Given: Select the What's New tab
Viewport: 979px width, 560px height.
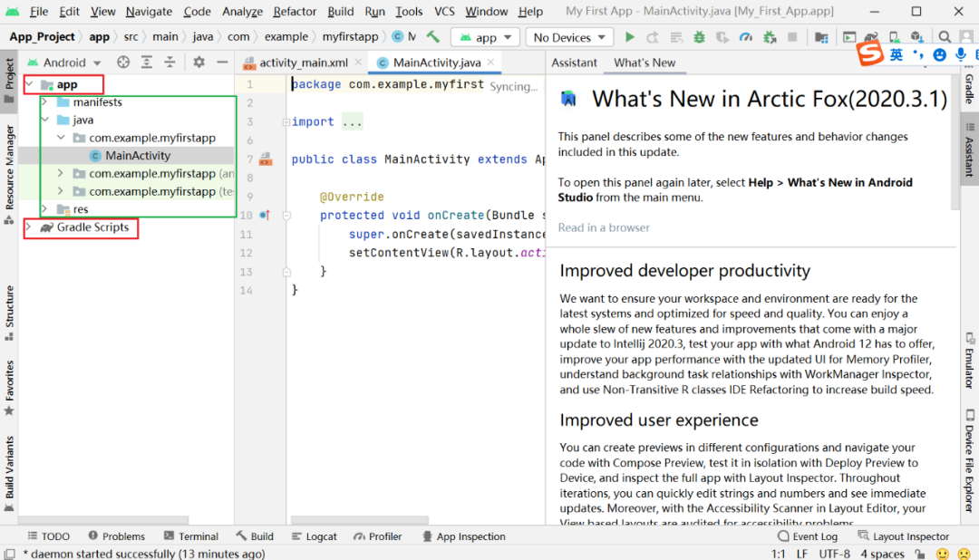Looking at the screenshot, I should pos(644,63).
